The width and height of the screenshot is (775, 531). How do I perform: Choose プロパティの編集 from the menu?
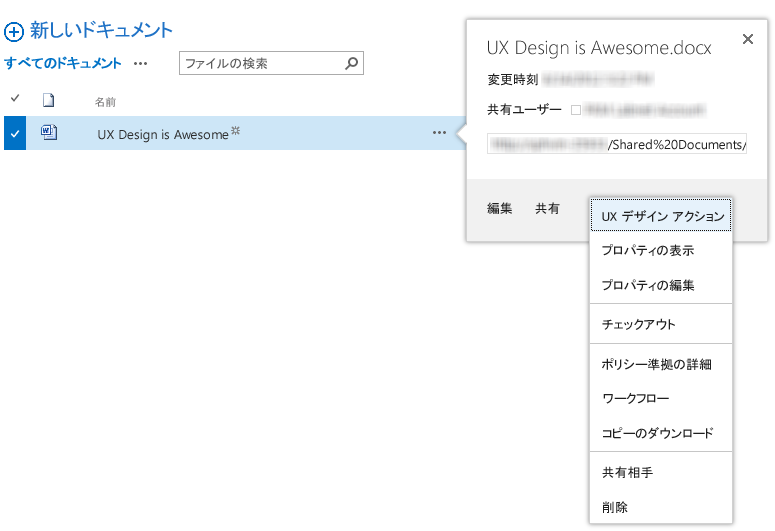pos(661,285)
